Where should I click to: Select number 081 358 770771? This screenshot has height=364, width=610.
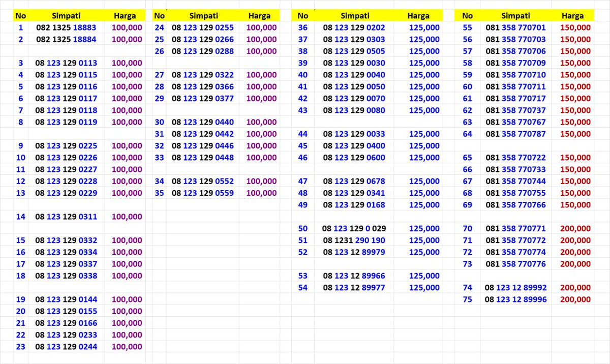515,229
